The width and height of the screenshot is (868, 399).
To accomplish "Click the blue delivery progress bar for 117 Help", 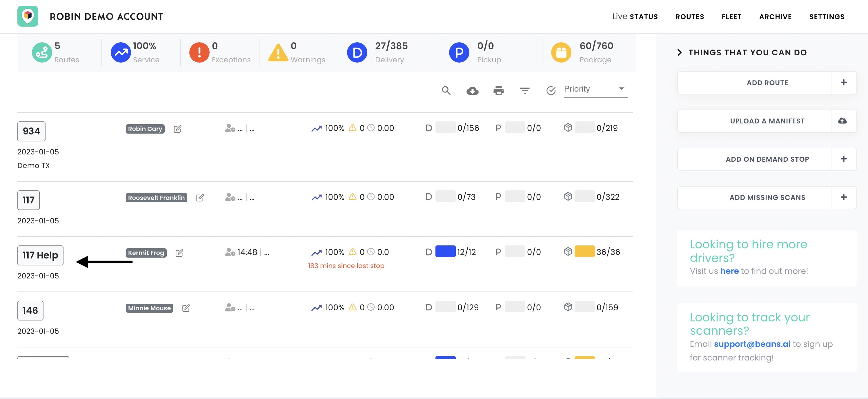I will tap(445, 252).
